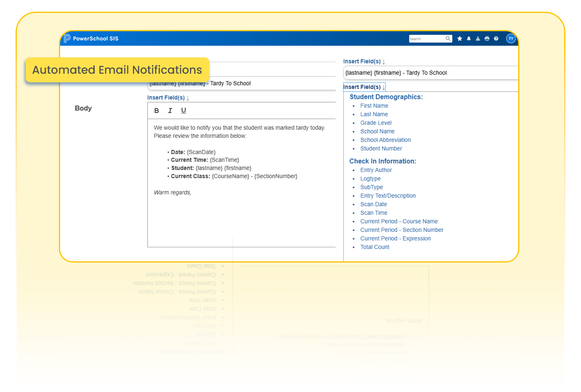Viewport: 581px width, 392px height.
Task: Open help question mark icon
Action: 496,39
